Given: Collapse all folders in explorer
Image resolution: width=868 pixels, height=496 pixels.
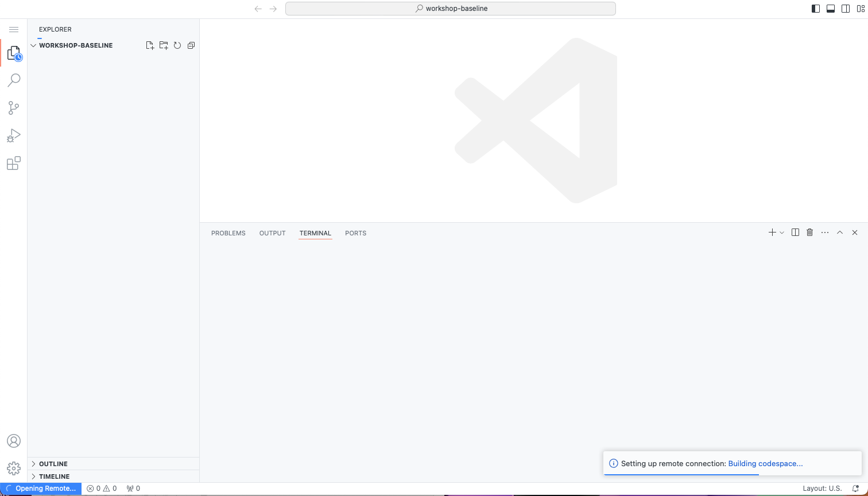Looking at the screenshot, I should pyautogui.click(x=191, y=45).
